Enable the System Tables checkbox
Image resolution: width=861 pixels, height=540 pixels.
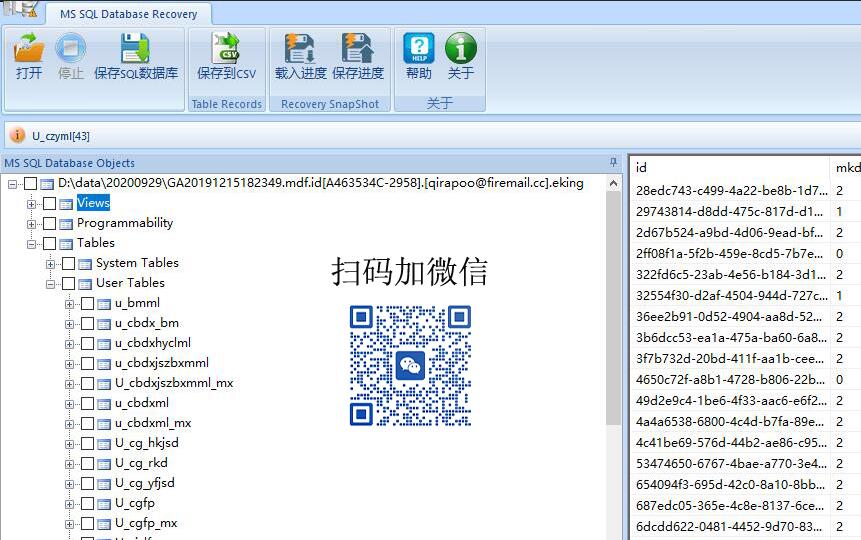coord(69,264)
